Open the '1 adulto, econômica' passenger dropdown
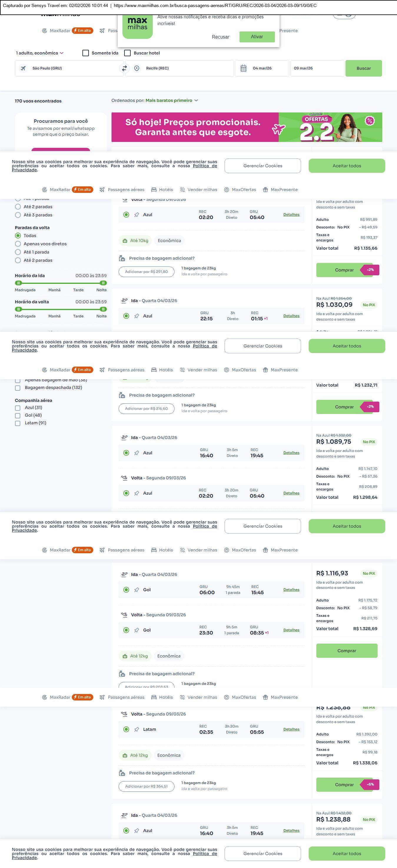Screen dimensions: 397x868 click(x=40, y=53)
